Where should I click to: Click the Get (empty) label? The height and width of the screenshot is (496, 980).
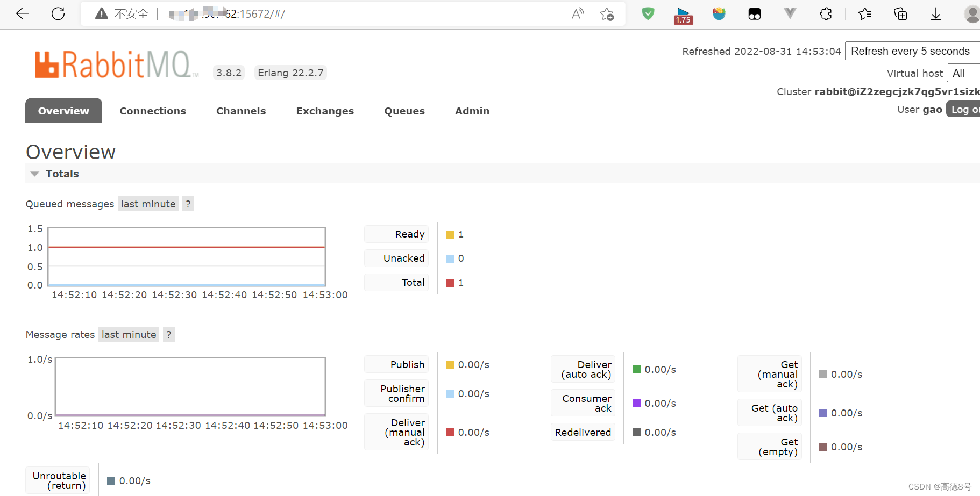coord(770,447)
